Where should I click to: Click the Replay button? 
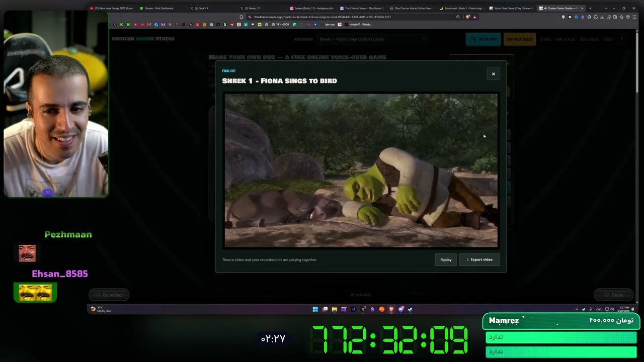tap(446, 259)
